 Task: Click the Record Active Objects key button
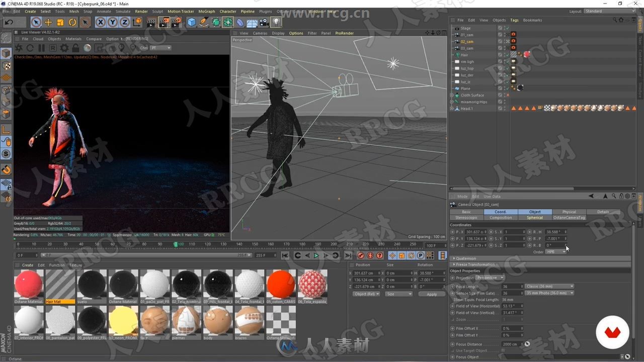361,255
